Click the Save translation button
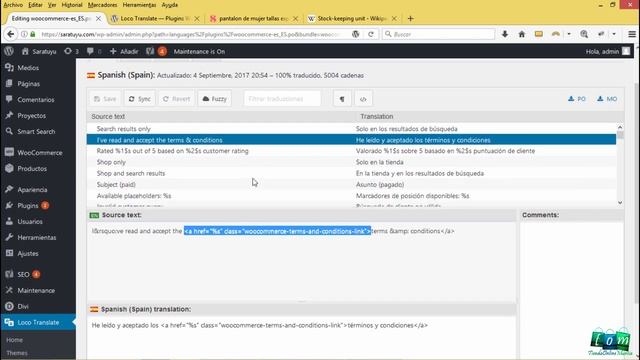Viewport: 640px width, 360px height. (x=105, y=99)
